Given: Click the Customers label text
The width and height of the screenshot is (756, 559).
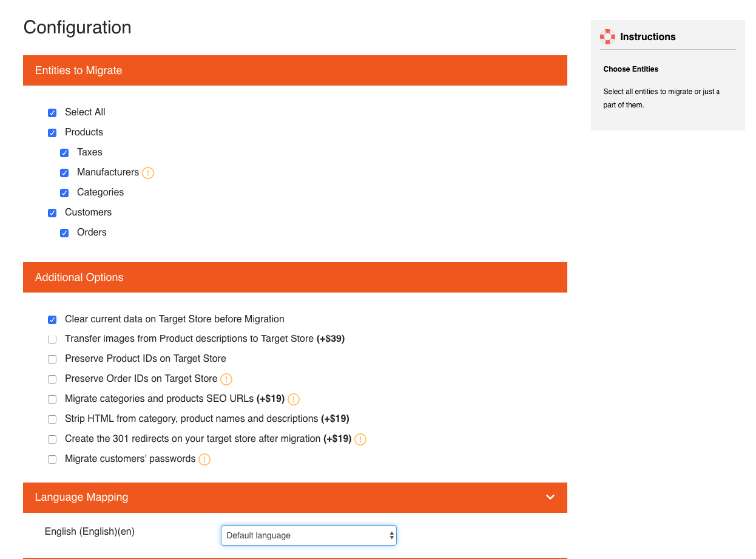Looking at the screenshot, I should point(88,212).
